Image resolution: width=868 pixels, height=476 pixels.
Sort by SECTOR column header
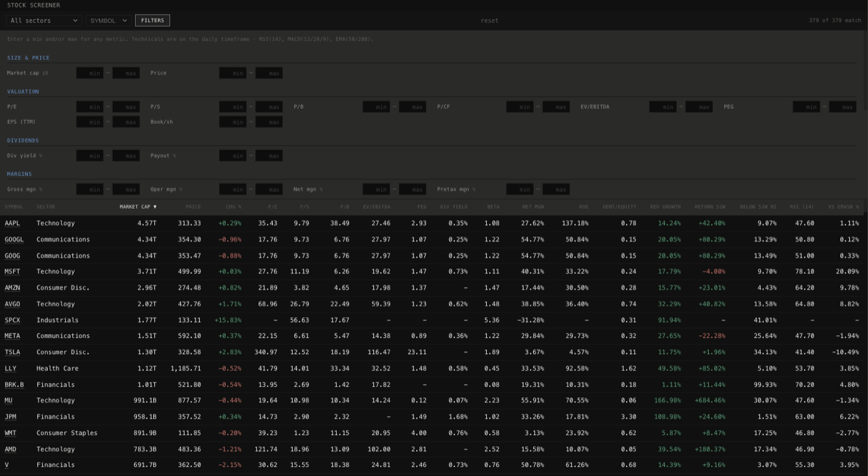pyautogui.click(x=46, y=207)
